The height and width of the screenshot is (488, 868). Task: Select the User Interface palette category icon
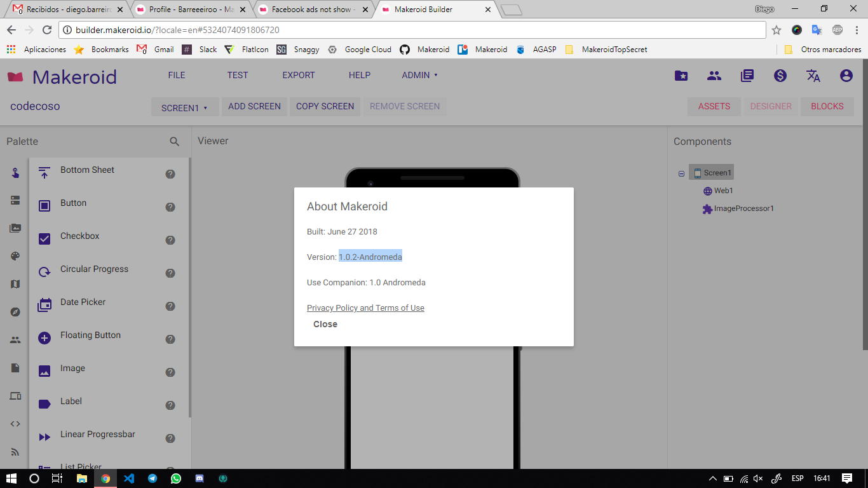[x=15, y=173]
